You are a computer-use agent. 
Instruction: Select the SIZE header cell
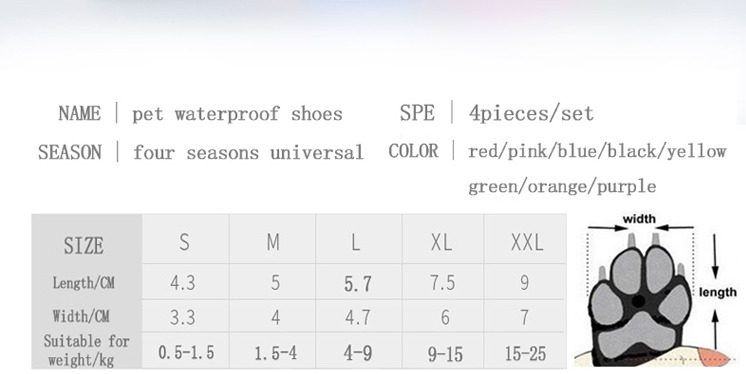84,246
